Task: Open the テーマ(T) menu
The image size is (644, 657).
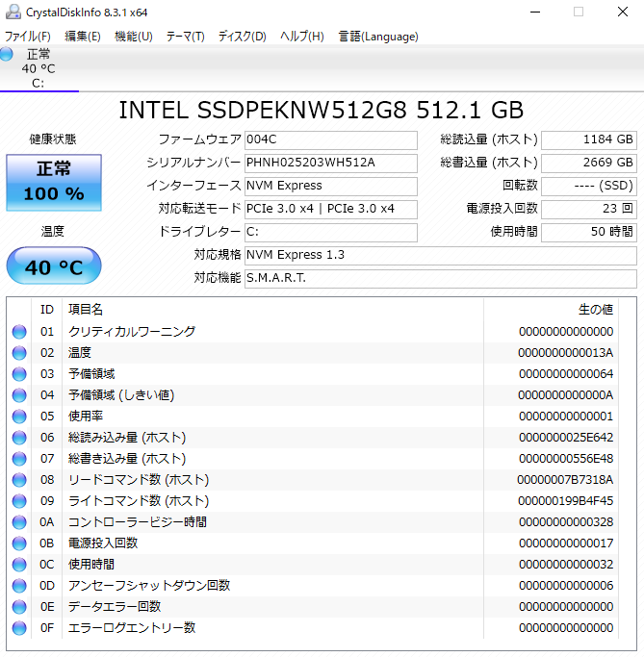Action: (x=185, y=37)
